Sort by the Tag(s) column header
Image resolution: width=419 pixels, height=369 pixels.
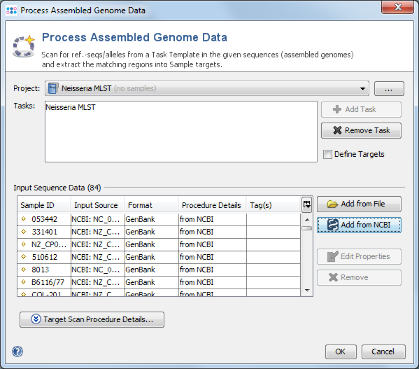click(x=273, y=205)
